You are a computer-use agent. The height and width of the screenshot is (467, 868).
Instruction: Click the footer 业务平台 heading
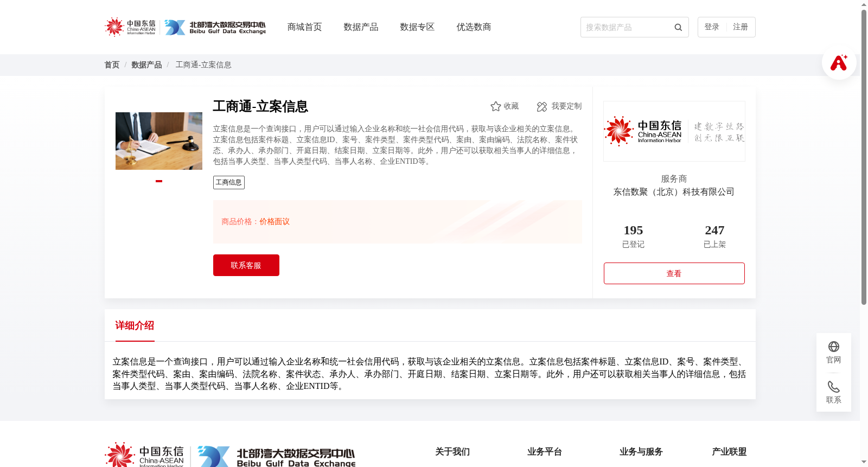(x=545, y=452)
